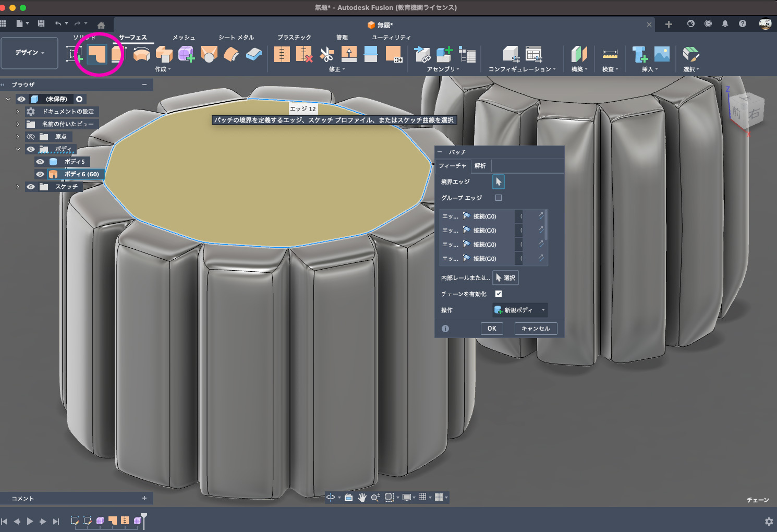The height and width of the screenshot is (532, 777).
Task: Open the 操作 新規ボディ dropdown
Action: (520, 310)
